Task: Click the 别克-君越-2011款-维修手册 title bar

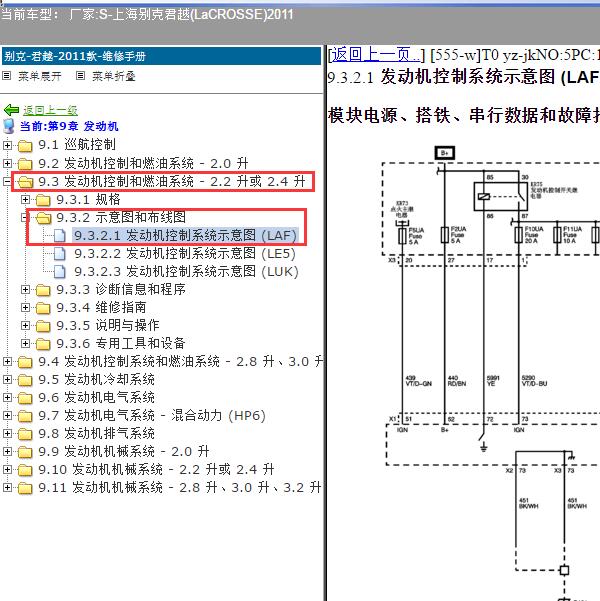Action: pyautogui.click(x=161, y=56)
